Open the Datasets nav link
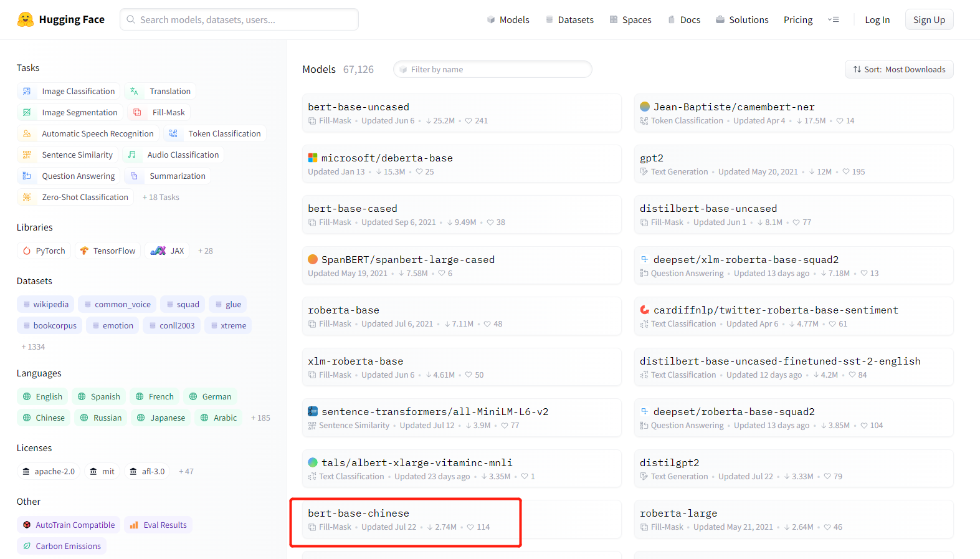The height and width of the screenshot is (559, 980). (569, 20)
